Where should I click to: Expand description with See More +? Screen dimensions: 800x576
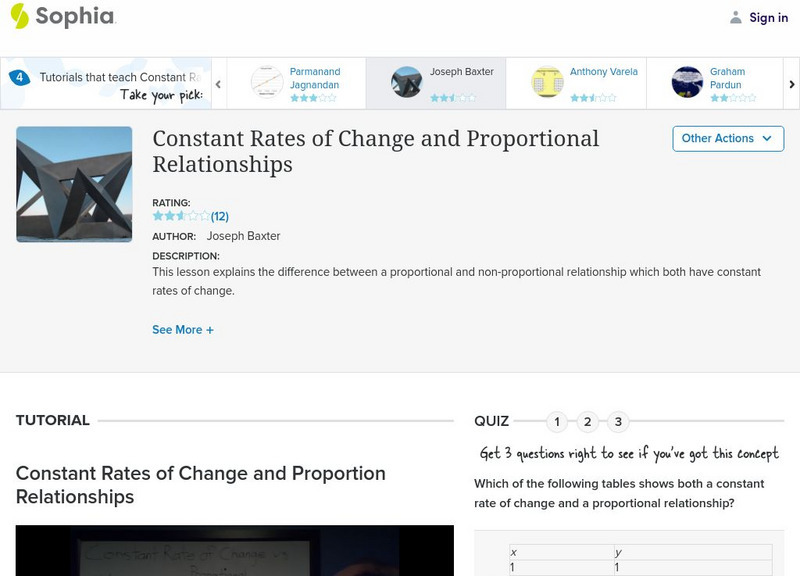183,330
